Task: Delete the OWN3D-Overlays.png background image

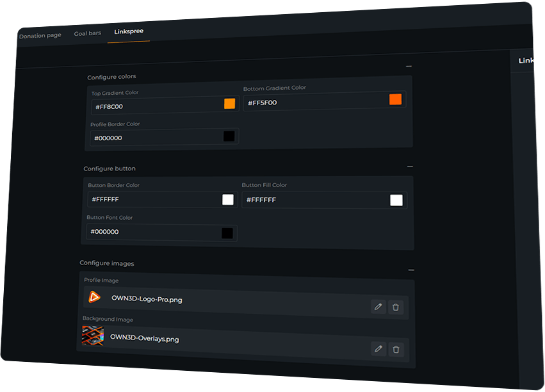Action: 396,349
